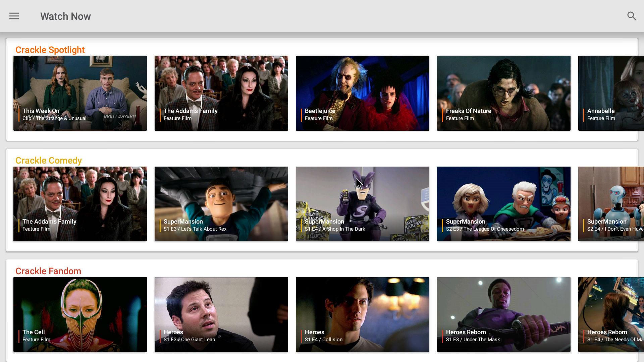Click SuperMansion S1 E4 A Shop In The Dark

(362, 203)
